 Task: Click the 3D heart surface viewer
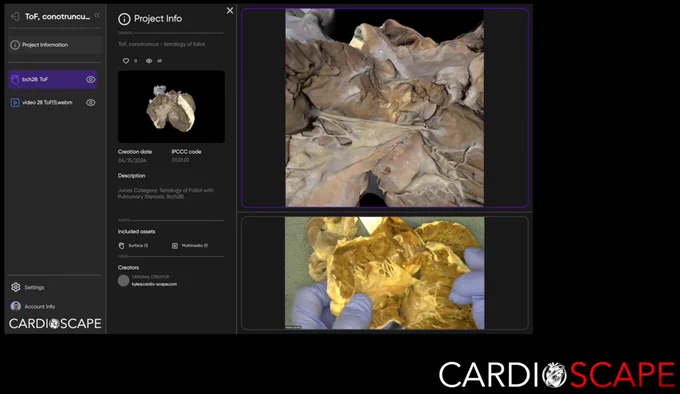[385, 107]
